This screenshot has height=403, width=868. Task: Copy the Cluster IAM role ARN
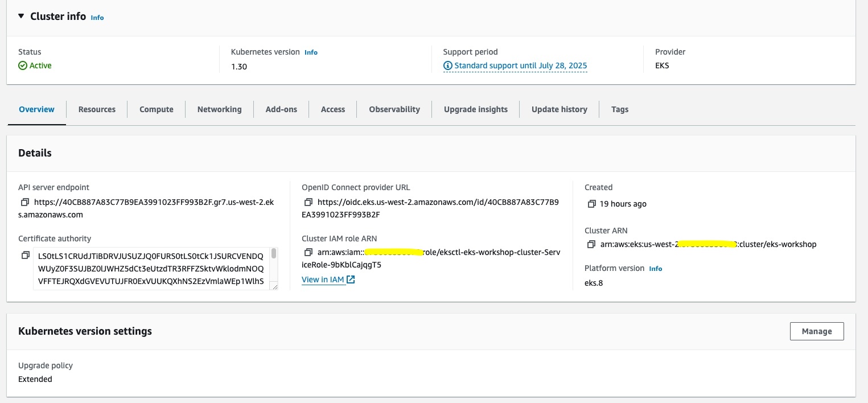pos(308,252)
